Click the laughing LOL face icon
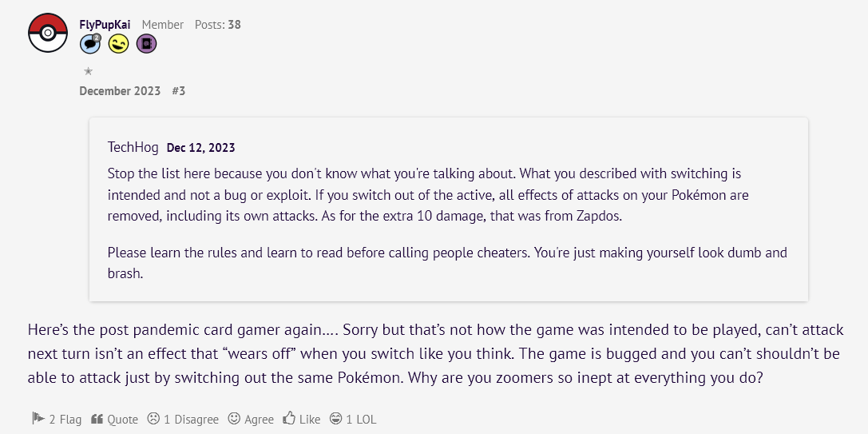The height and width of the screenshot is (434, 868). pyautogui.click(x=335, y=419)
